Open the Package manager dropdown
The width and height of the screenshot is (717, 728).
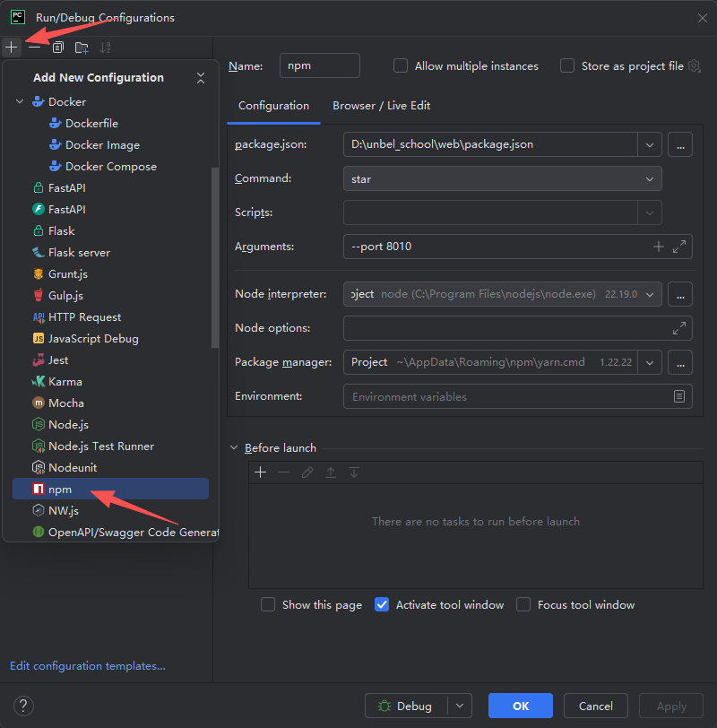coord(650,362)
